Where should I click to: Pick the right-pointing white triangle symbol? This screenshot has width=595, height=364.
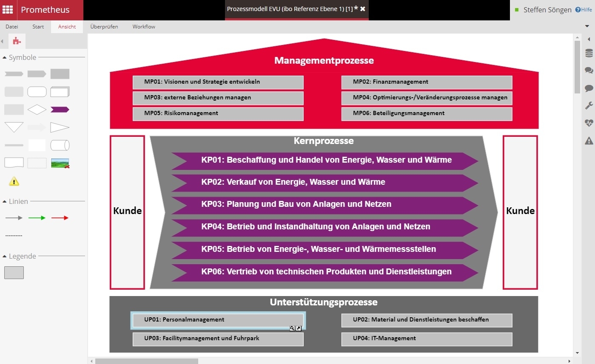click(x=60, y=127)
